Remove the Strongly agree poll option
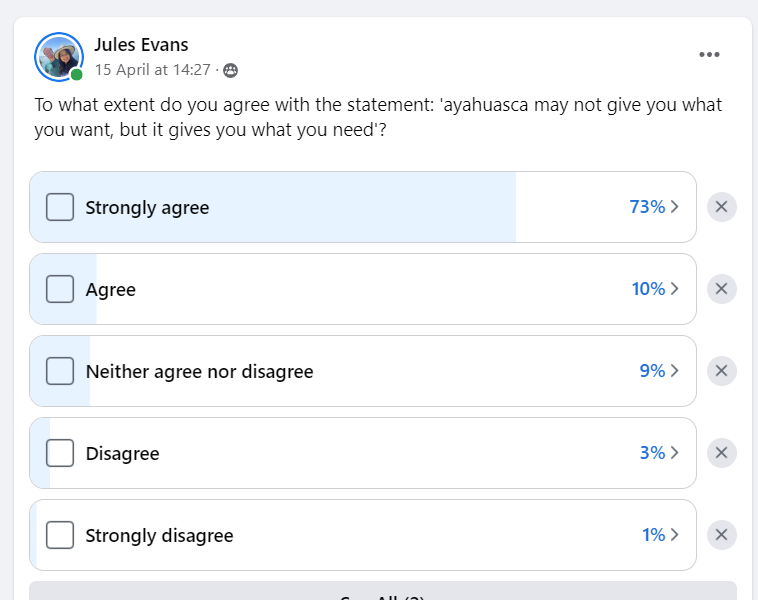The width and height of the screenshot is (758, 600). click(721, 207)
